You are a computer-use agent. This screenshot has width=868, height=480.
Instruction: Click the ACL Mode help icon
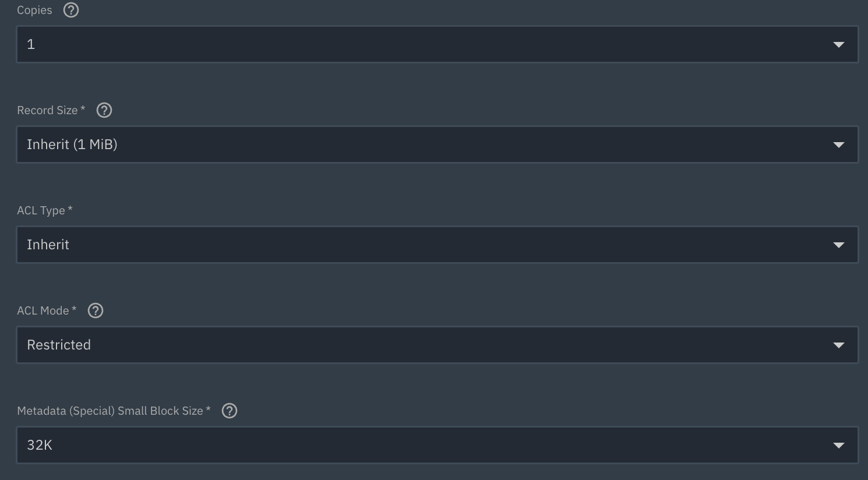click(96, 310)
